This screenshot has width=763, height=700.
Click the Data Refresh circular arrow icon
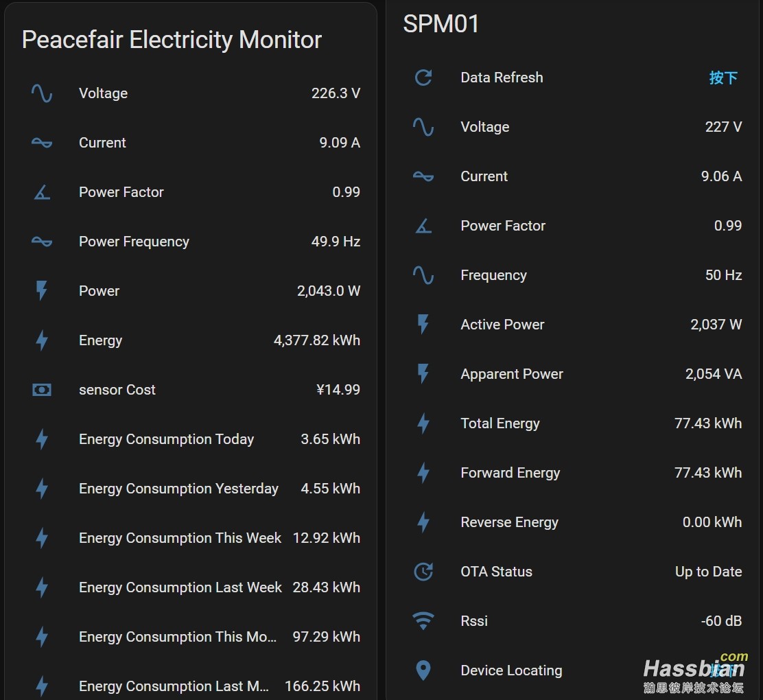[423, 78]
